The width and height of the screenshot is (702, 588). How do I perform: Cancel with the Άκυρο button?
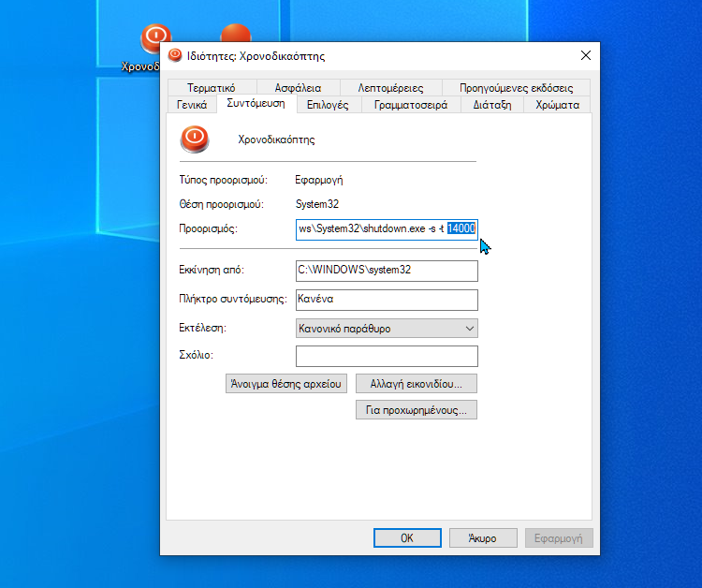[483, 537]
